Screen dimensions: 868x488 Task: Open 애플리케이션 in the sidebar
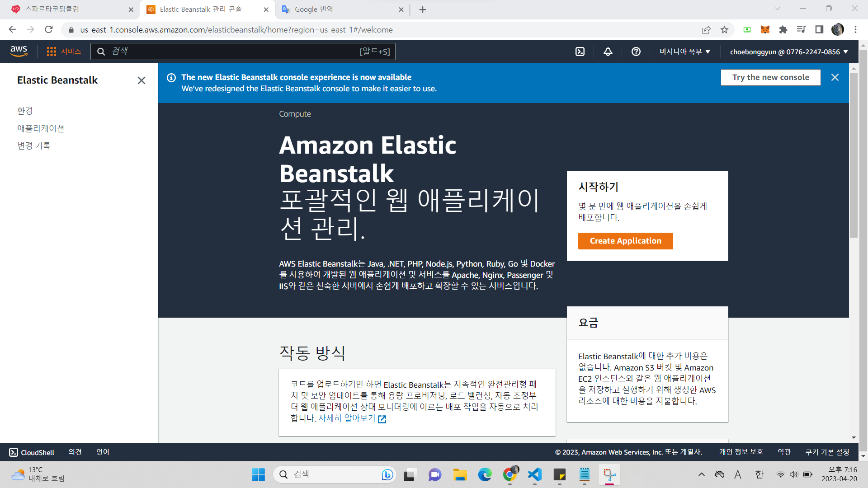[x=41, y=128]
